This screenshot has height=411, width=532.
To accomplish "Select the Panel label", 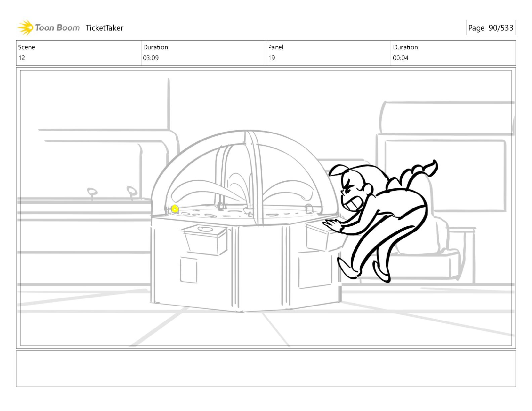I will (x=276, y=47).
